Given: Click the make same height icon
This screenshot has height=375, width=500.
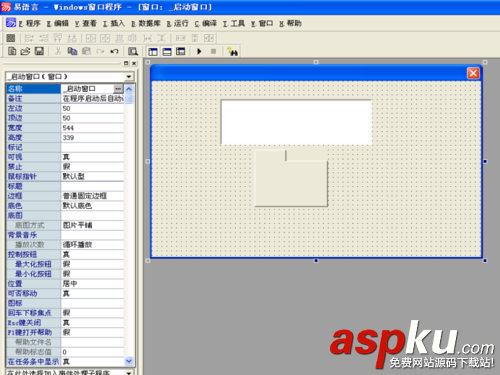Looking at the screenshot, I should [x=195, y=38].
